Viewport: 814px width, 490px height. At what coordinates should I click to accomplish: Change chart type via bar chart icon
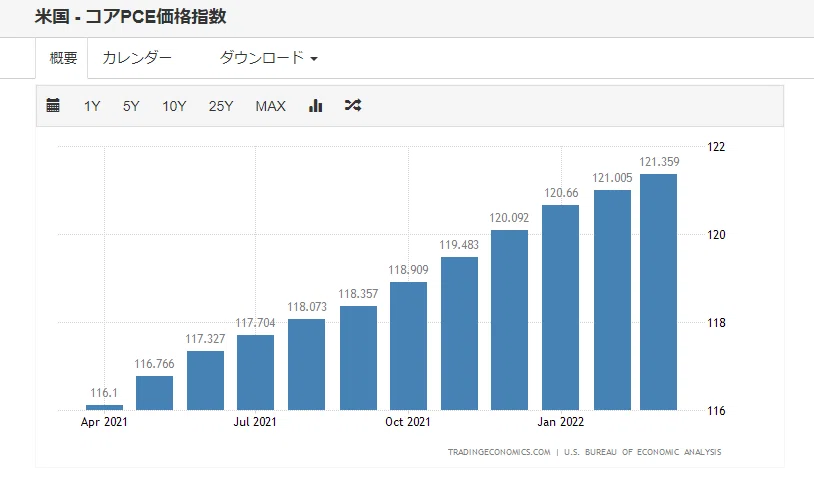click(316, 105)
